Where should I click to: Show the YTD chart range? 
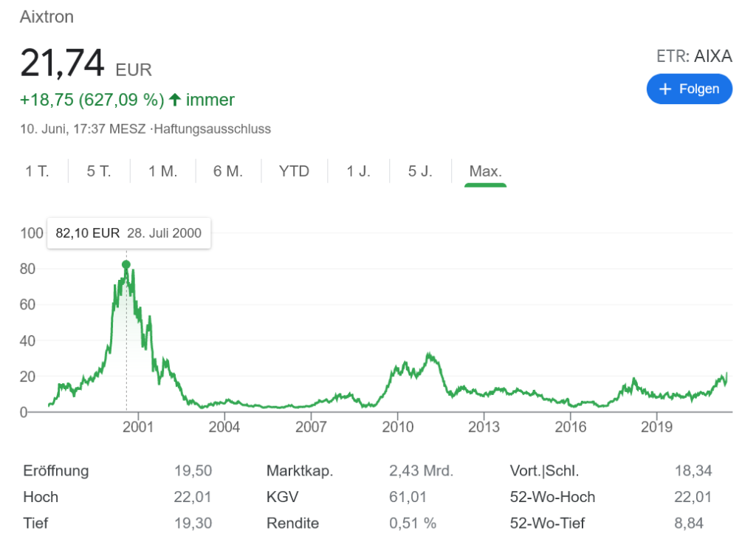294,171
